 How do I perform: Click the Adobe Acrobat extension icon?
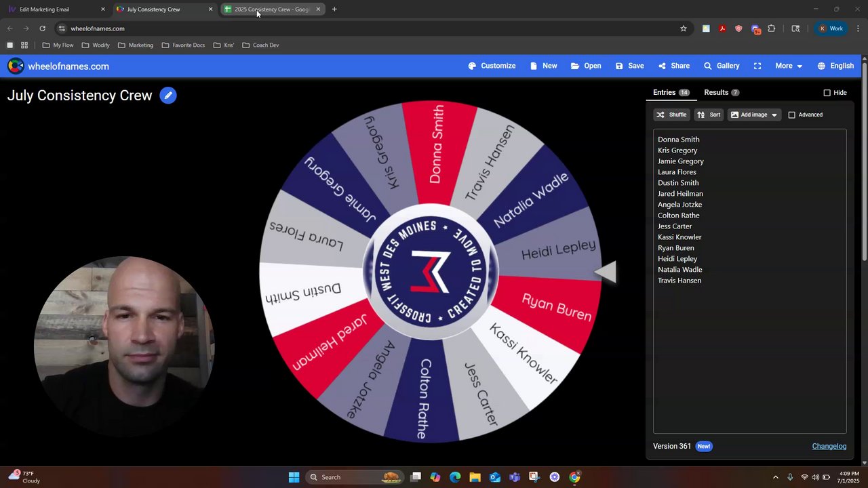pos(722,28)
